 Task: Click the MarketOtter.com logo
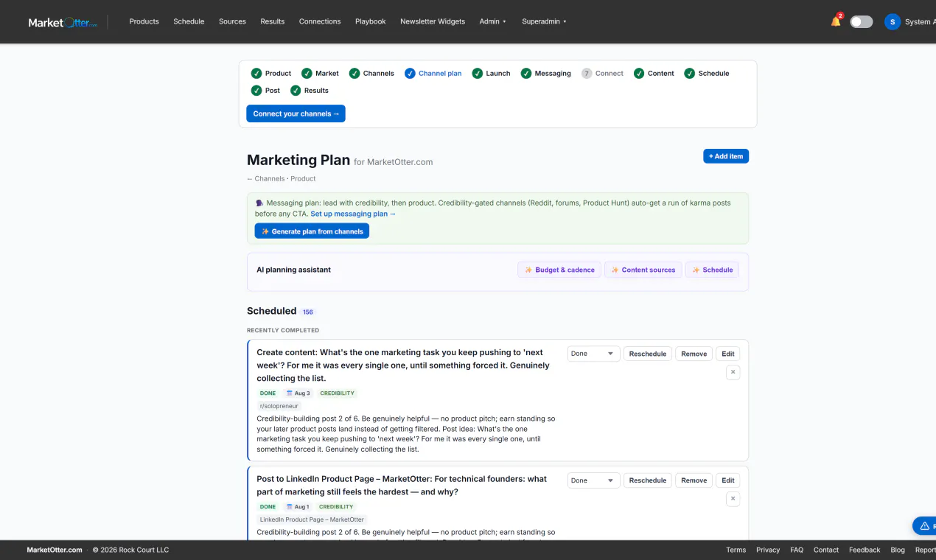[x=63, y=22]
